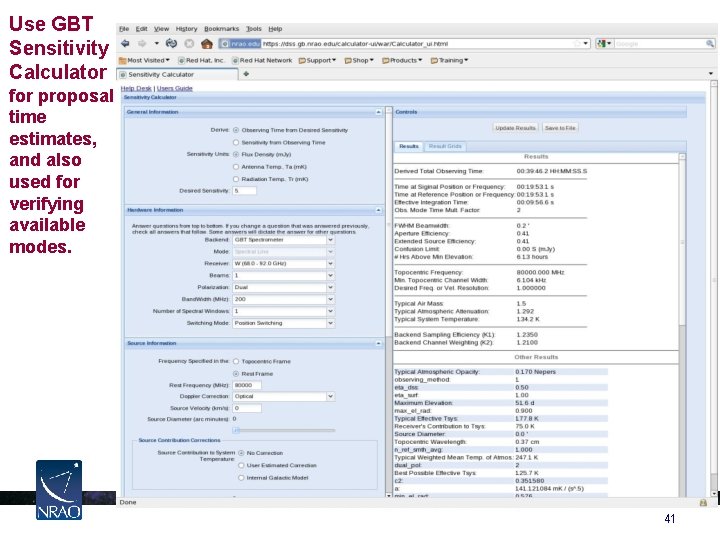Open the BandWidth (MHz) dropdown
This screenshot has width=720, height=540.
(x=283, y=299)
